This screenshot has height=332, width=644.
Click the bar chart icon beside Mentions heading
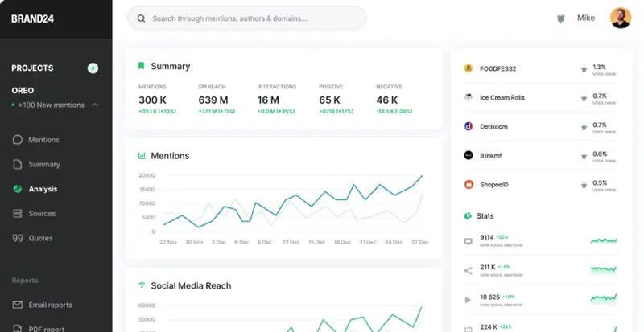point(142,156)
